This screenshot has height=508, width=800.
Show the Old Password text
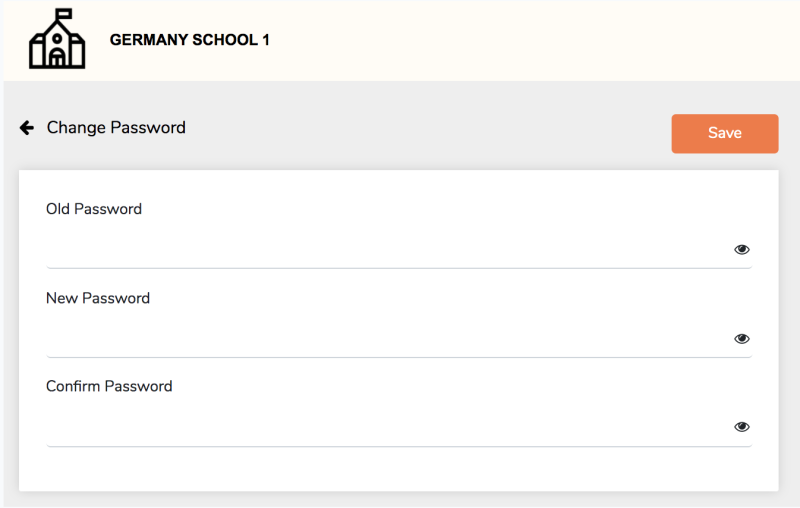coord(741,250)
